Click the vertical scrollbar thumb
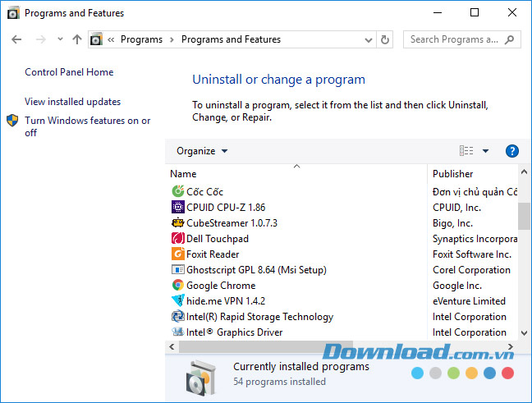The image size is (532, 403). 524,216
